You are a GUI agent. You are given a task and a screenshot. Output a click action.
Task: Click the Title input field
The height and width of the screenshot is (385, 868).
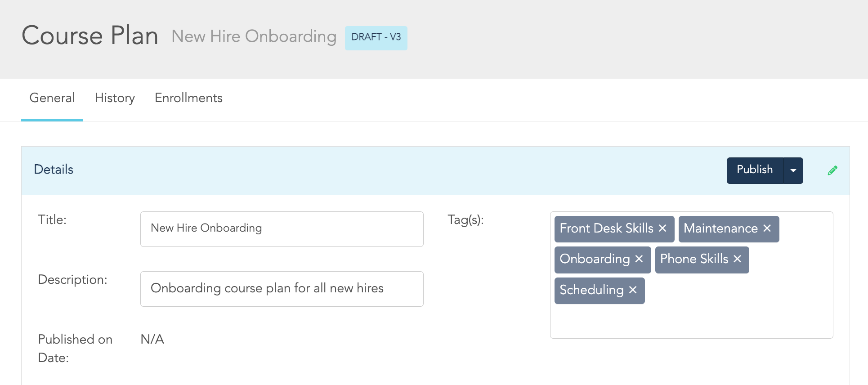point(282,228)
